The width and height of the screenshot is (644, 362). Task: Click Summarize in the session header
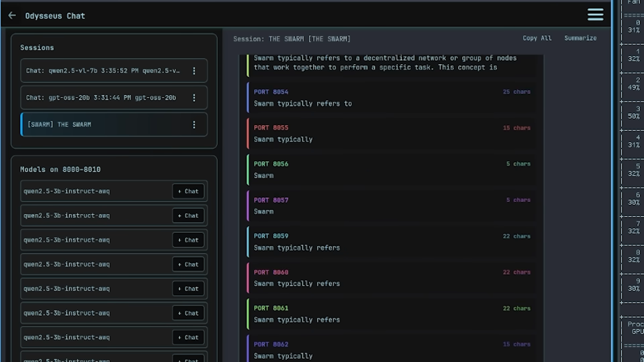[581, 38]
